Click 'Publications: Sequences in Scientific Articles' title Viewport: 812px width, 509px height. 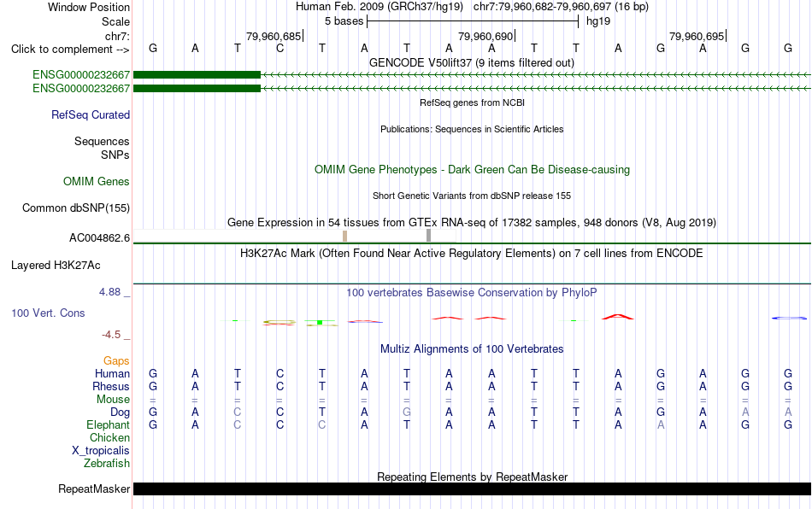pos(472,129)
